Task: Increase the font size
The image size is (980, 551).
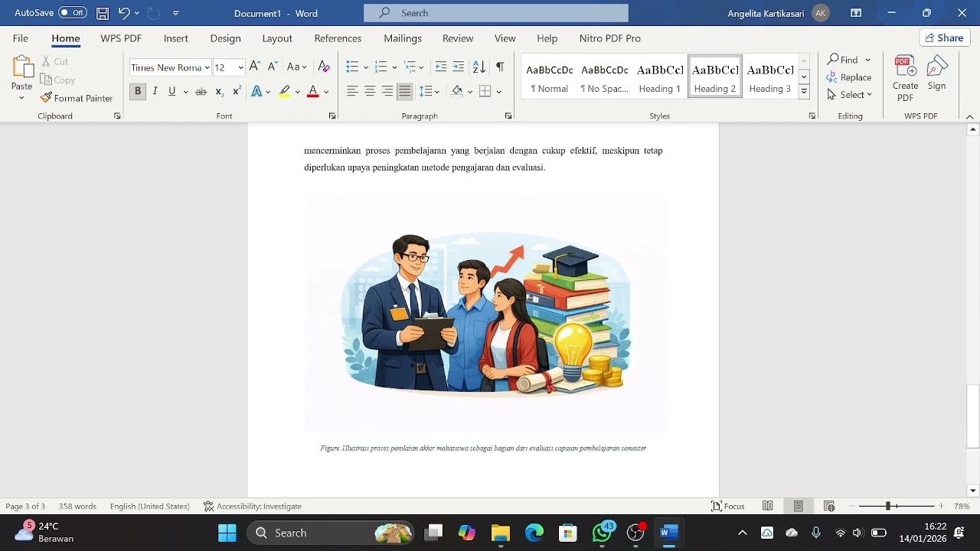Action: pyautogui.click(x=255, y=67)
